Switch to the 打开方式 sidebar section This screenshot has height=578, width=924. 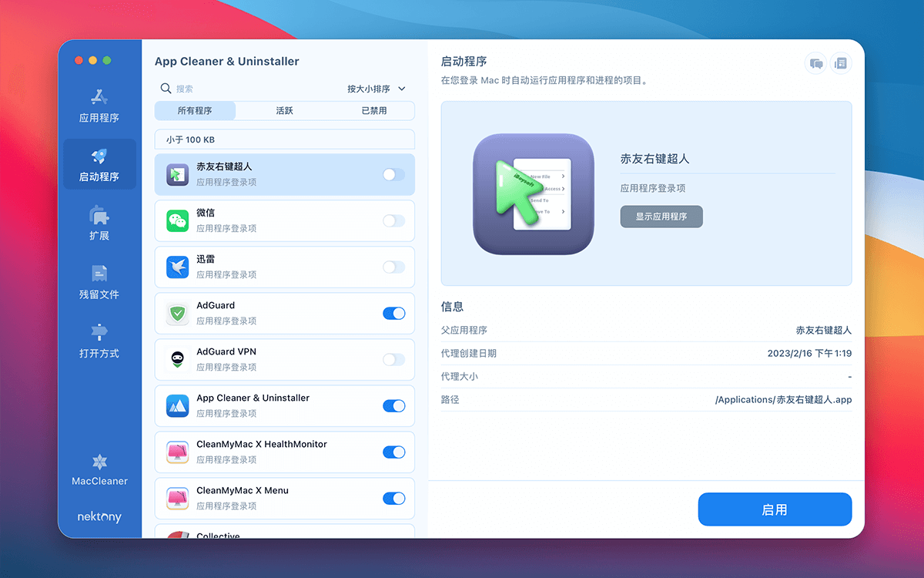pyautogui.click(x=99, y=341)
